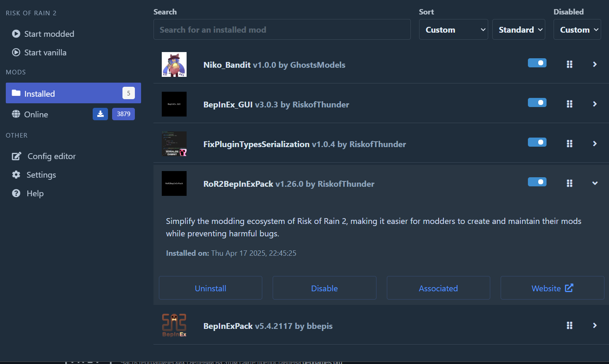Toggle the BepInEx_GUI mod switch
Viewport: 609px width, 364px height.
click(x=537, y=102)
